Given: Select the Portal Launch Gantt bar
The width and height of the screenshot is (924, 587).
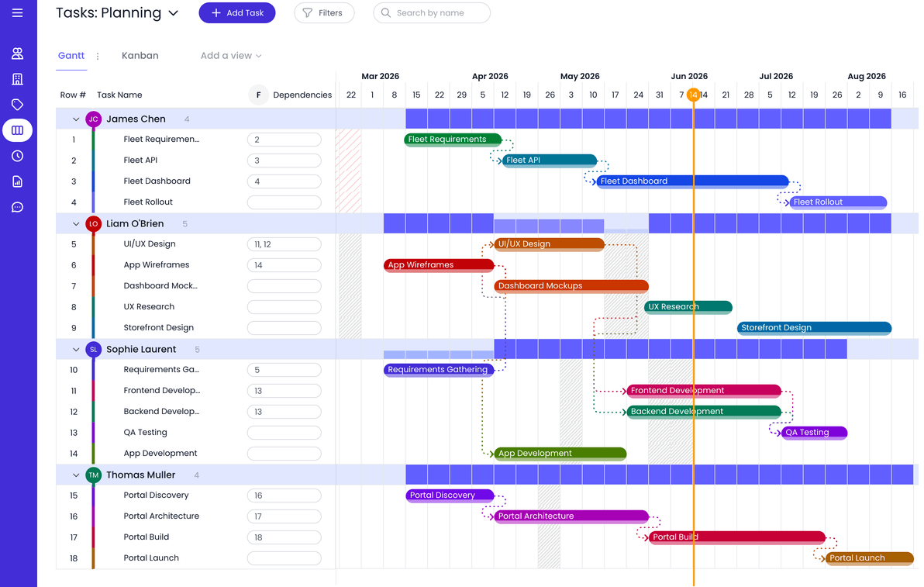Looking at the screenshot, I should coord(869,558).
